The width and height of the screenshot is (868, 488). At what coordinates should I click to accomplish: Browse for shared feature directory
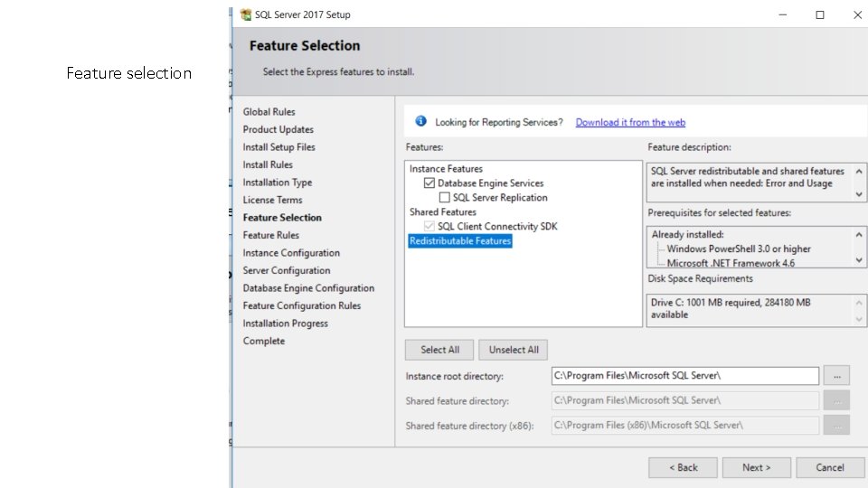[836, 400]
